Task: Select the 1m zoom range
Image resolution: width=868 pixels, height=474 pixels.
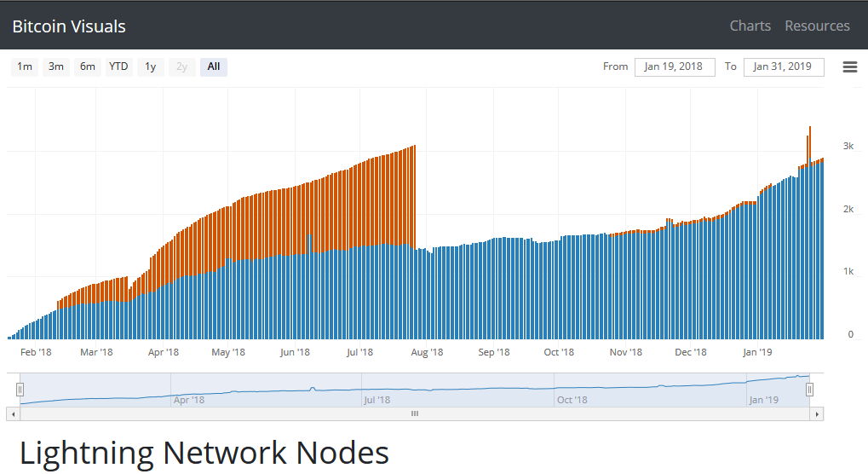Action: tap(25, 66)
